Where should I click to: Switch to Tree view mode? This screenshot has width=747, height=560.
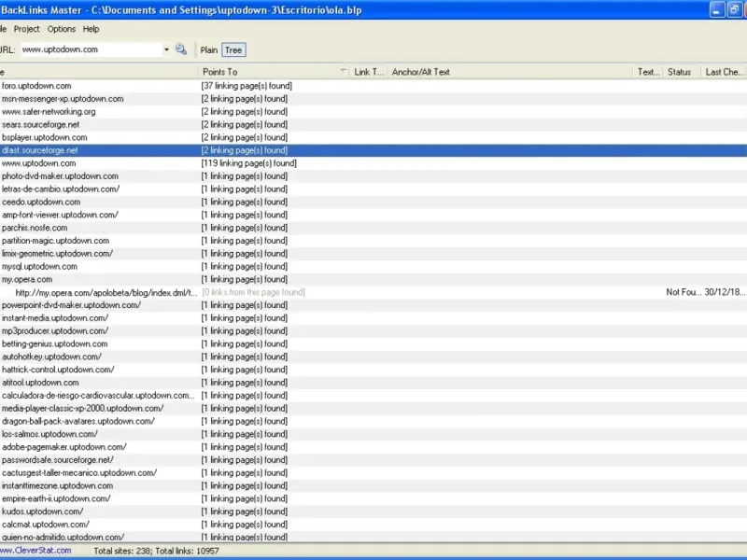coord(233,50)
